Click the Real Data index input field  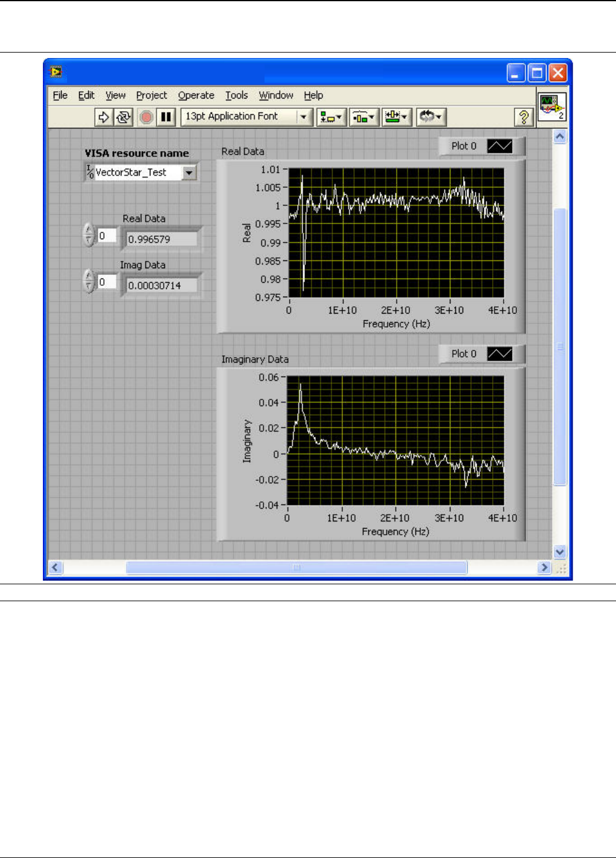point(107,235)
